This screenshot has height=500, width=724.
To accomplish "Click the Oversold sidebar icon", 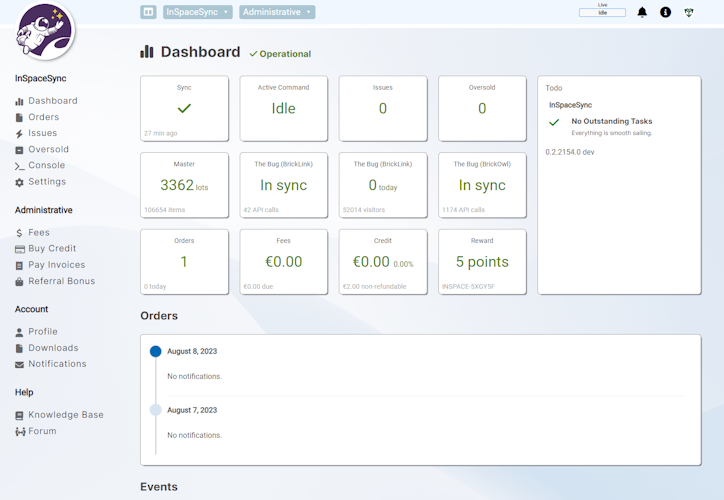I will pos(19,150).
